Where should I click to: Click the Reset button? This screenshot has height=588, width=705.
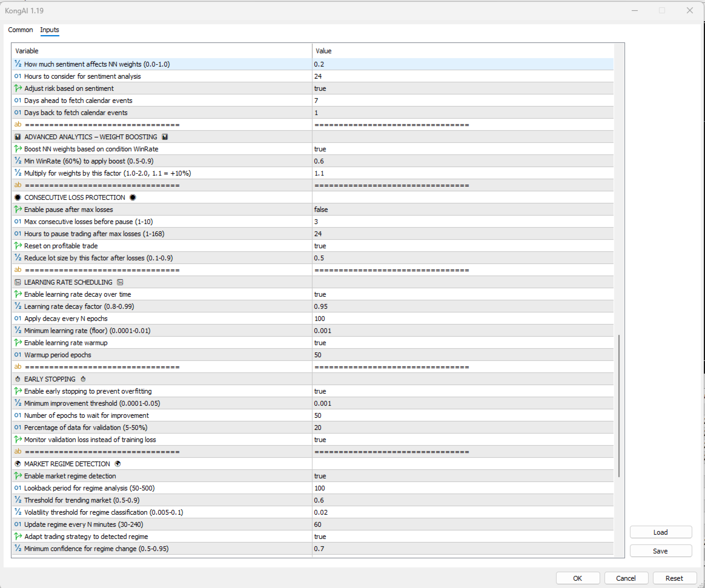(x=674, y=578)
